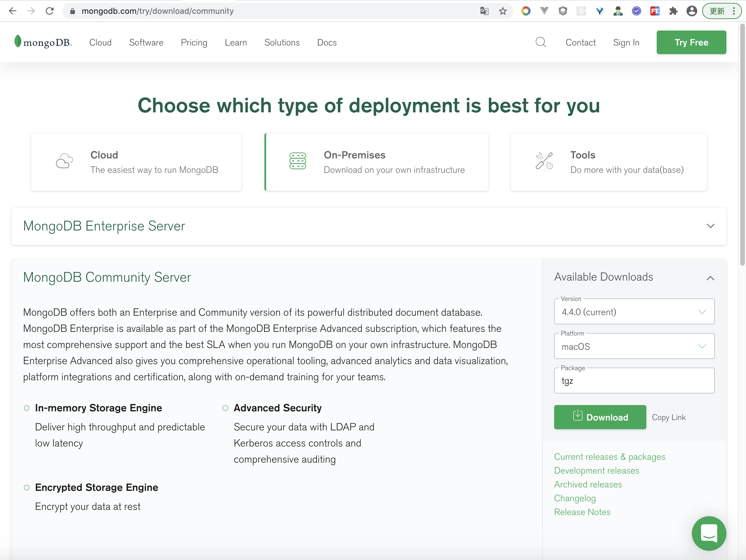This screenshot has height=560, width=746.
Task: Open the chat support bubble icon
Action: [x=709, y=533]
